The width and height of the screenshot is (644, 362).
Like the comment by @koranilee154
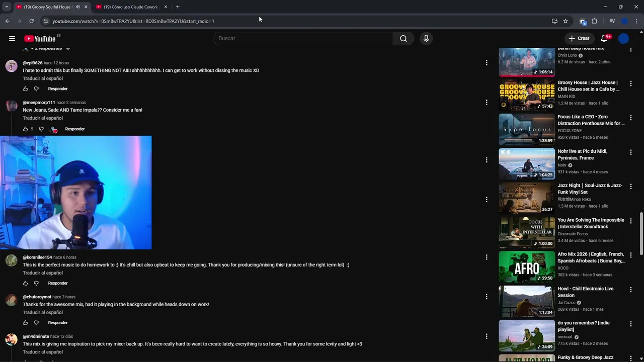tap(25, 283)
